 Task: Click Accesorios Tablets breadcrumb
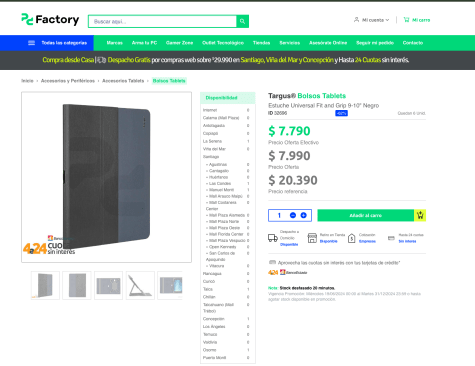(x=123, y=81)
